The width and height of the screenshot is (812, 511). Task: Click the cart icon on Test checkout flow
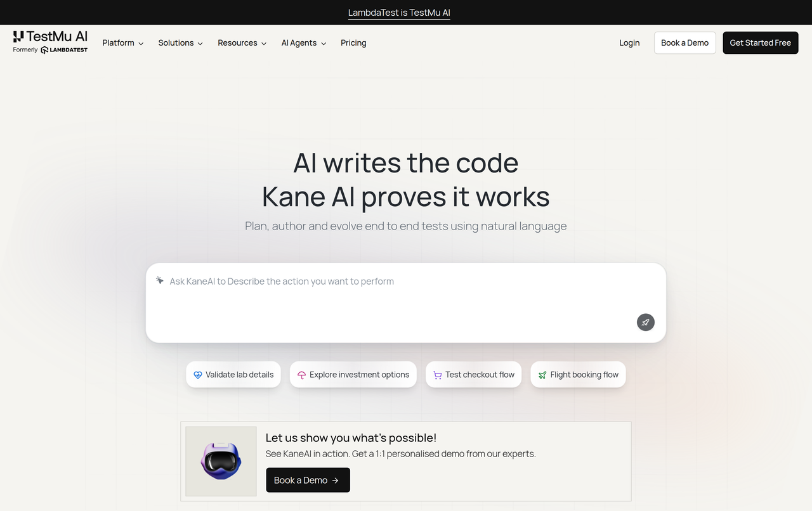coord(437,375)
